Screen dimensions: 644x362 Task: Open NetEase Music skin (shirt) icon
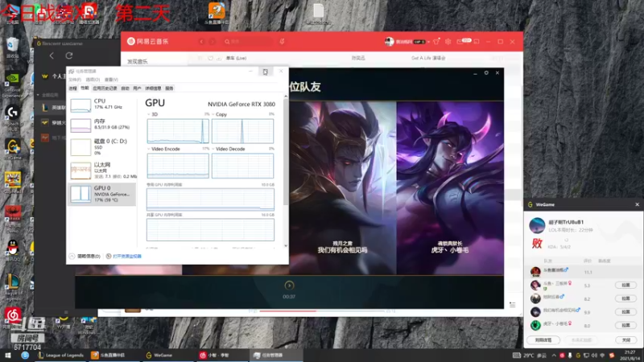(436, 42)
